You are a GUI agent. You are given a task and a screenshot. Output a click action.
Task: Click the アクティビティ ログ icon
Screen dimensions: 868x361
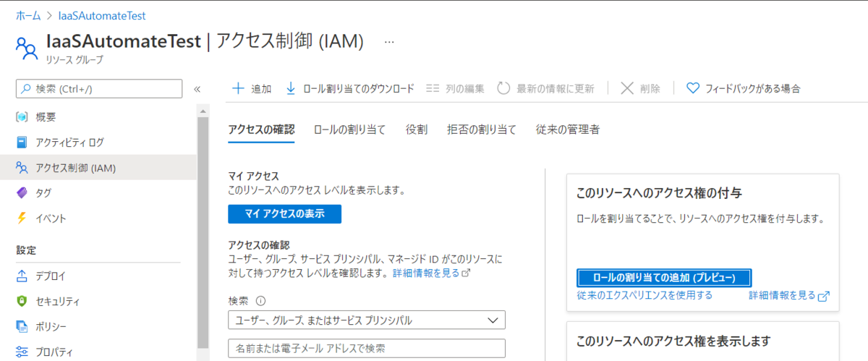[22, 143]
